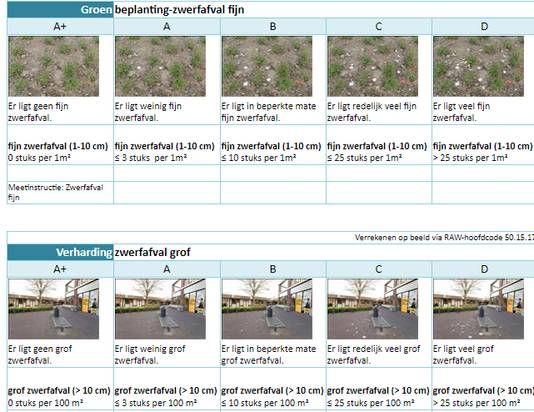
Task: Select the blue 'Groen' header cell
Action: click(x=60, y=10)
